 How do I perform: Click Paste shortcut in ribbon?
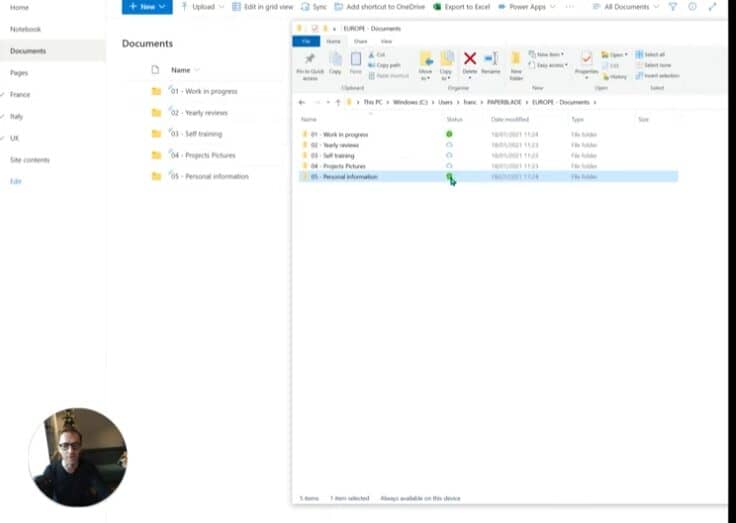pyautogui.click(x=389, y=76)
